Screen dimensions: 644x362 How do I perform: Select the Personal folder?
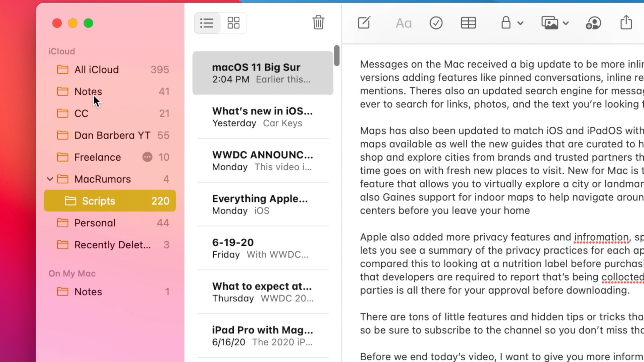click(x=95, y=223)
